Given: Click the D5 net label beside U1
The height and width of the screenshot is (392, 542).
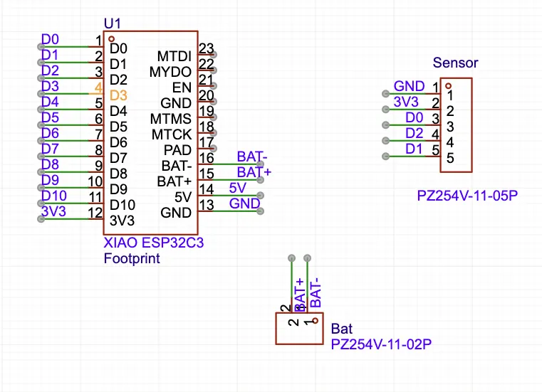Looking at the screenshot, I should pos(50,117).
